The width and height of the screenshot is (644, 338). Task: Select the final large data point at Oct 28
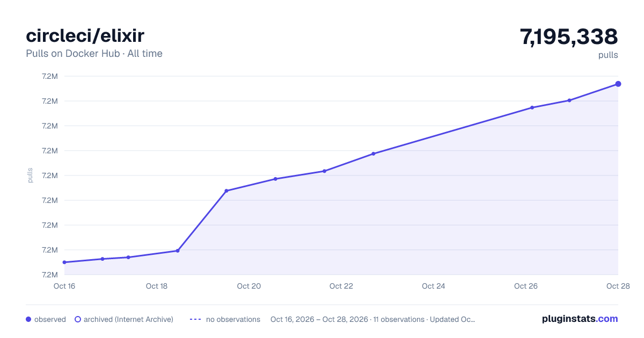[618, 84]
